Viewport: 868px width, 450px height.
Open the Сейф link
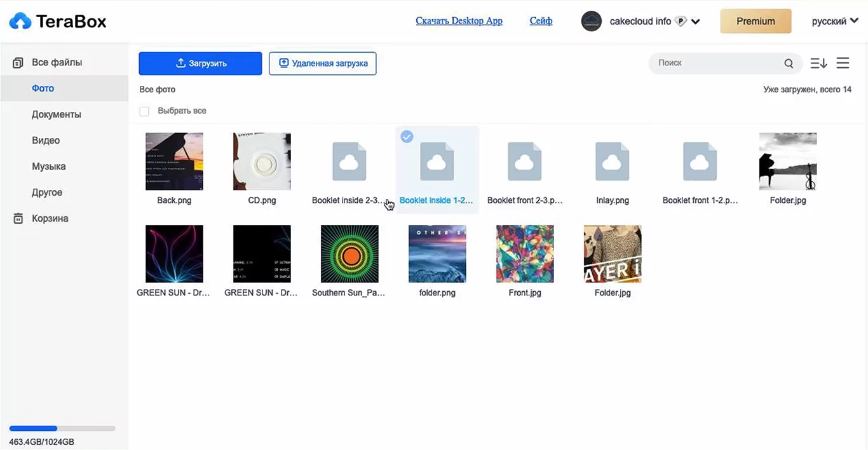(x=541, y=21)
